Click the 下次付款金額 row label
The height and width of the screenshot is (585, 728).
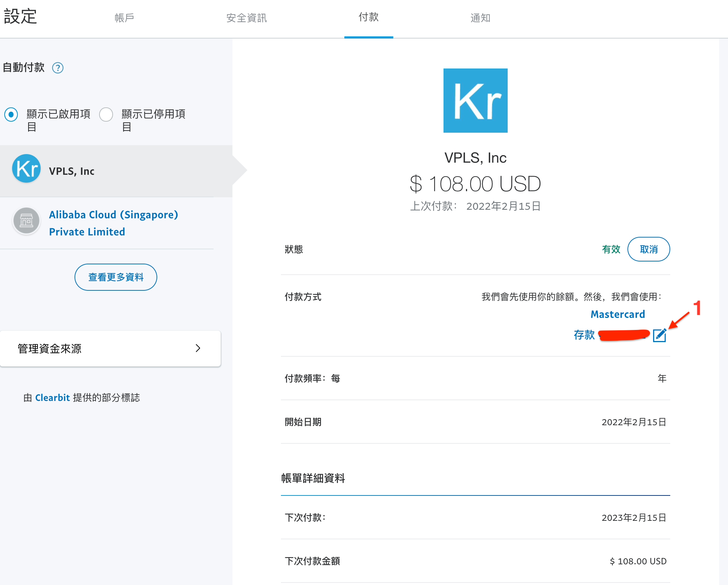312,561
